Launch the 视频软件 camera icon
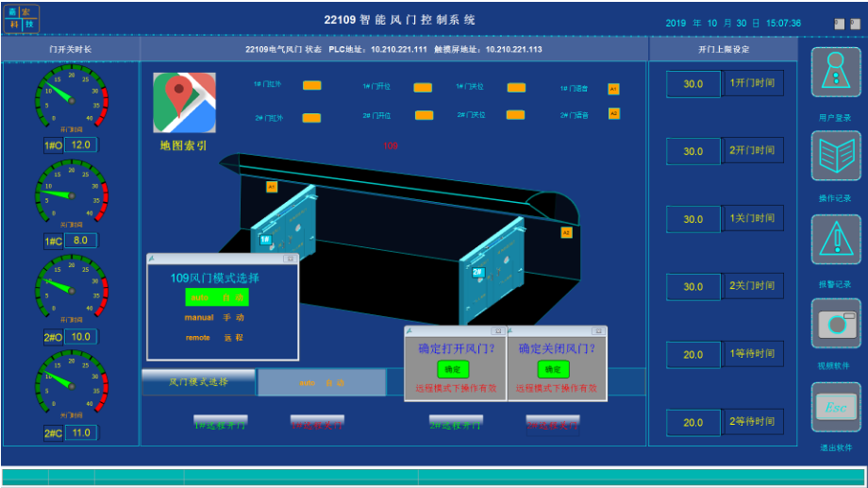 (x=835, y=324)
